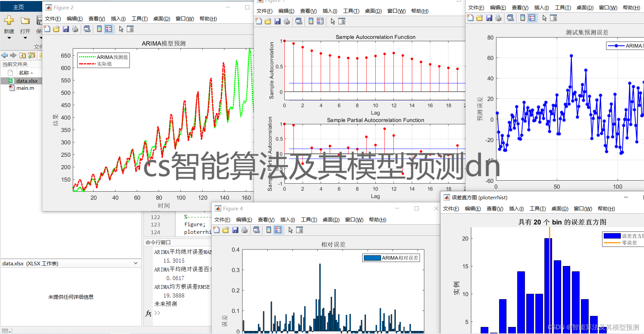Screen dimensions: 644x334
Task: Expand the data.xlsx details dropdown
Action: click(136, 263)
